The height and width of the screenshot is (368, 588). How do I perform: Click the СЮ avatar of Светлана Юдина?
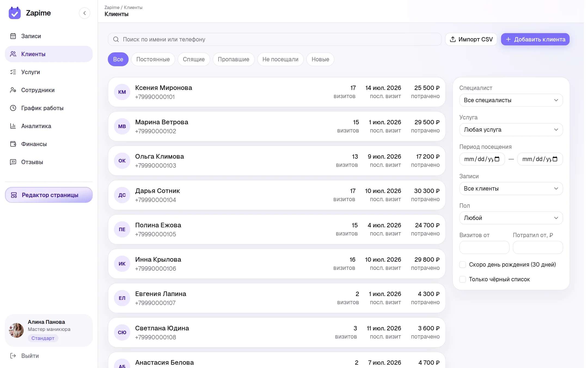[x=122, y=332]
